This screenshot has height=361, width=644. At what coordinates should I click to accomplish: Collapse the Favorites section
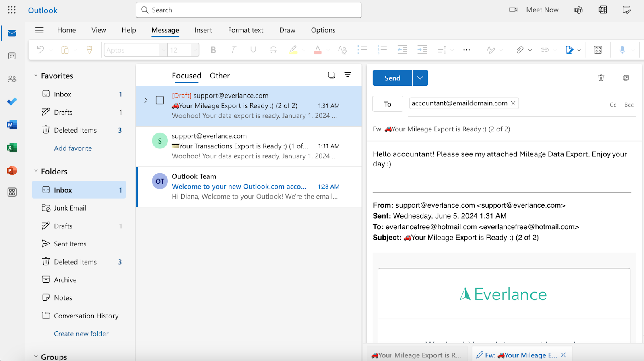36,76
